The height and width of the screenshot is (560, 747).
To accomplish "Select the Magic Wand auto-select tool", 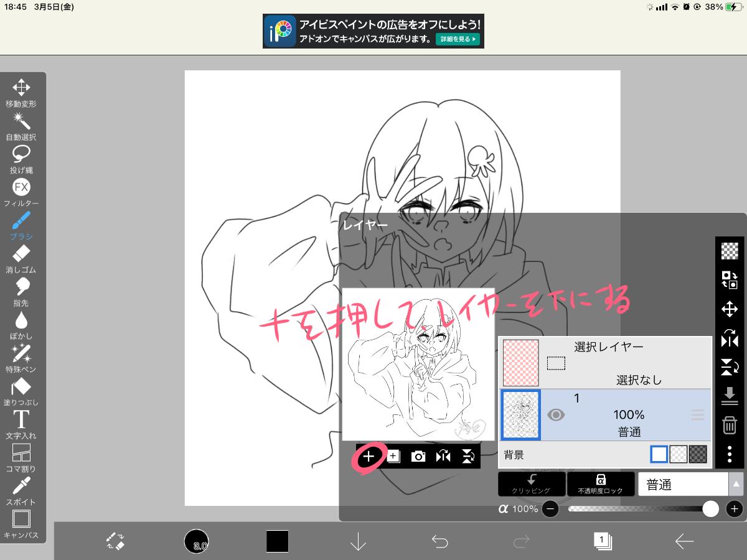I will (x=21, y=125).
